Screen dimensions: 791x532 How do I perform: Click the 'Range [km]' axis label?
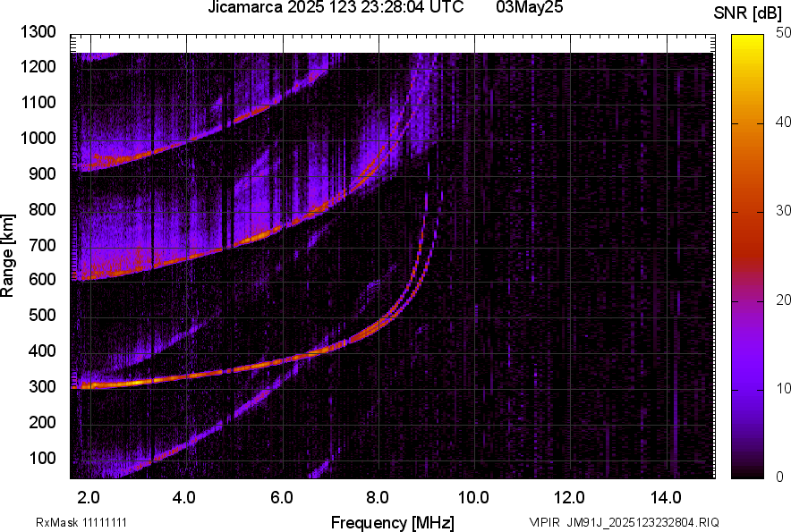pos(7,256)
